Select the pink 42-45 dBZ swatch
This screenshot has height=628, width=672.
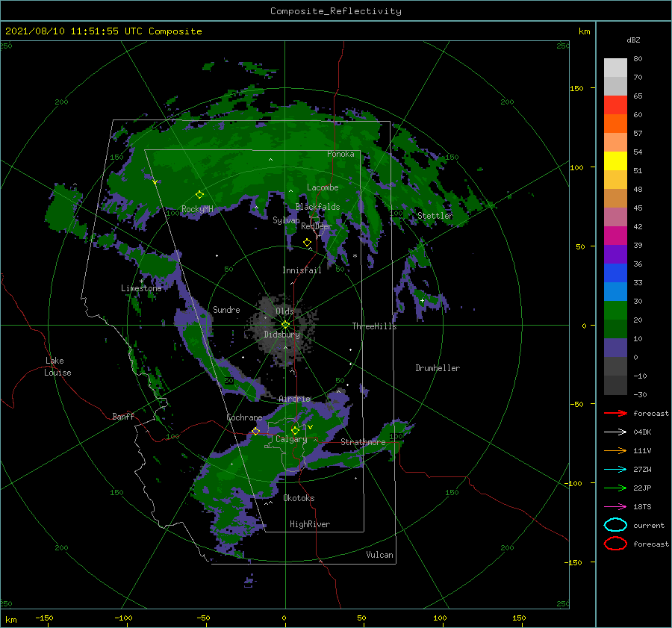pyautogui.click(x=615, y=217)
